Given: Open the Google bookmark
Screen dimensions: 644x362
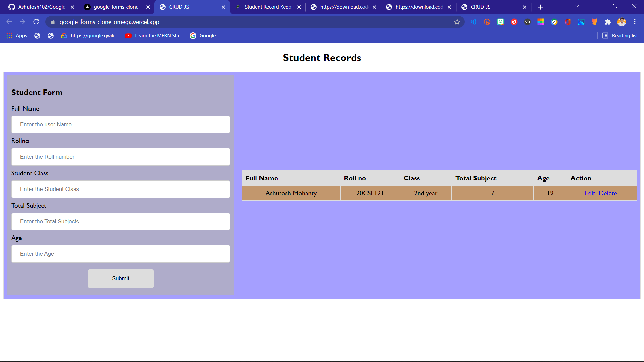Looking at the screenshot, I should (x=203, y=36).
